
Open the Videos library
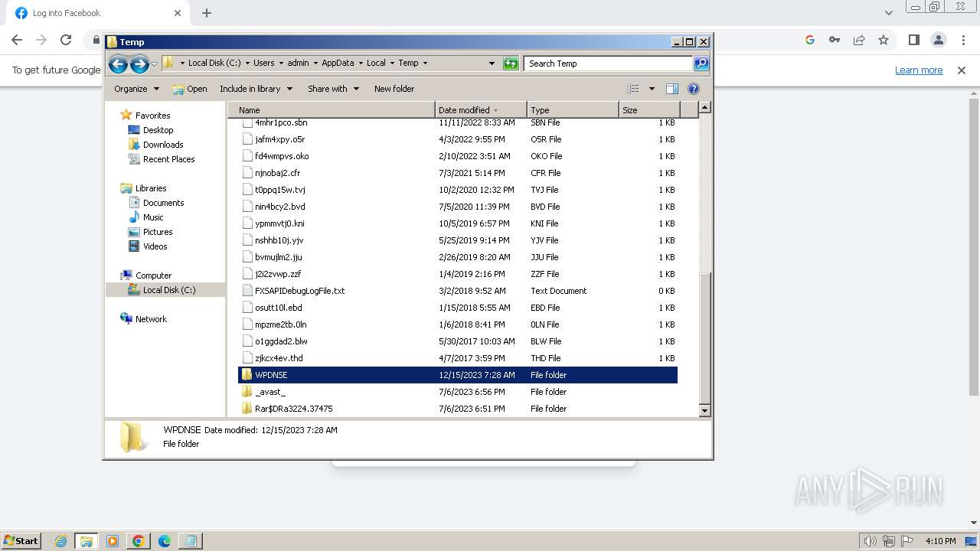click(155, 246)
